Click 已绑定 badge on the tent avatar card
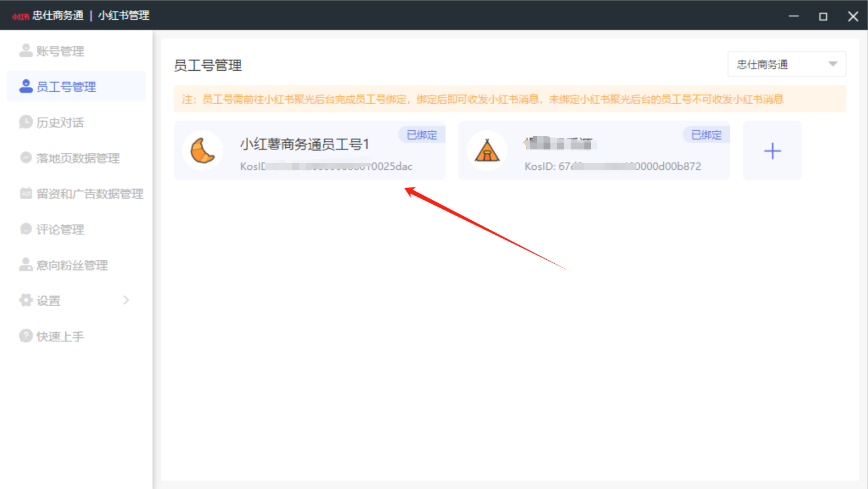The image size is (868, 489). (x=706, y=135)
